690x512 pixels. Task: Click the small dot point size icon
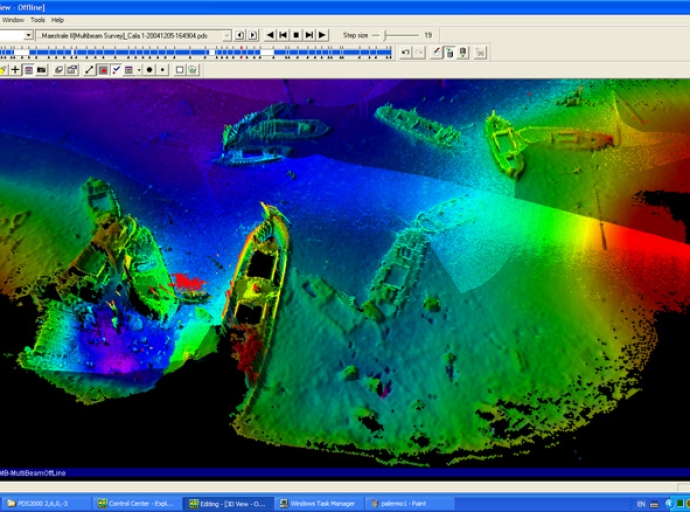[162, 70]
